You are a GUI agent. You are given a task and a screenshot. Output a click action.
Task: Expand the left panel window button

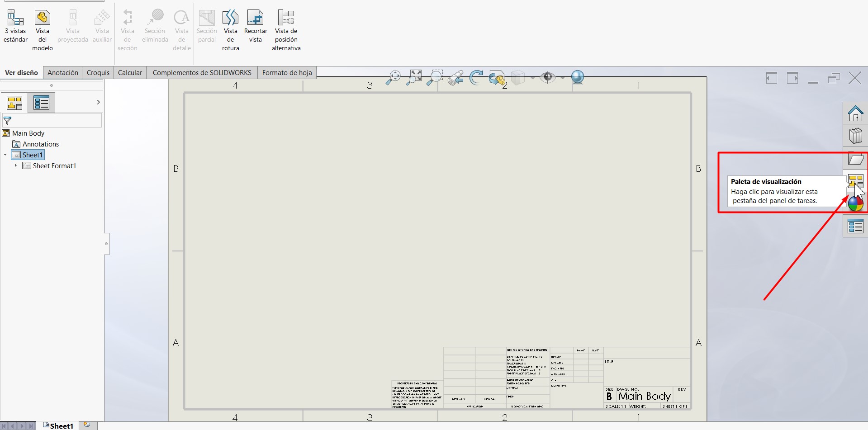point(772,78)
